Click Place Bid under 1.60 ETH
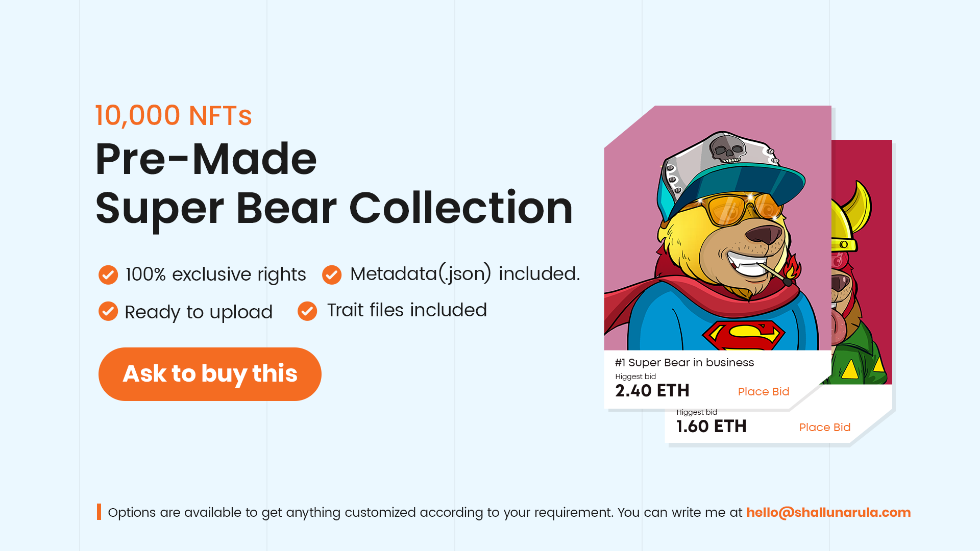980x551 pixels. point(825,428)
